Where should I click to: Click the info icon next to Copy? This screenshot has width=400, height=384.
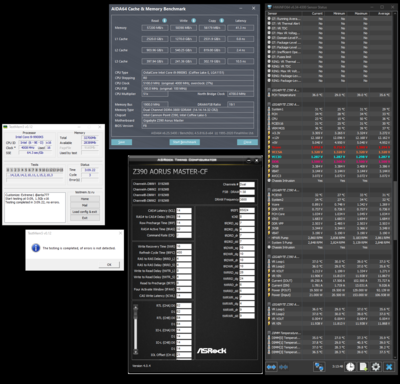(221, 21)
